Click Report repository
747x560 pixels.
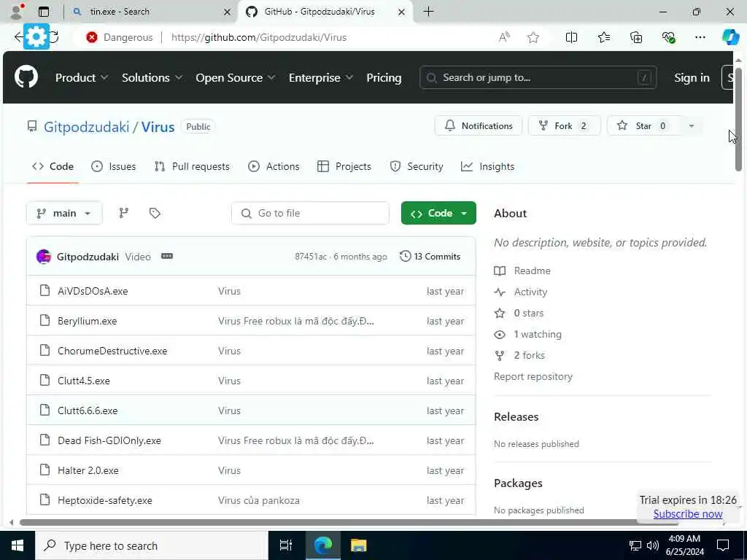pyautogui.click(x=533, y=376)
